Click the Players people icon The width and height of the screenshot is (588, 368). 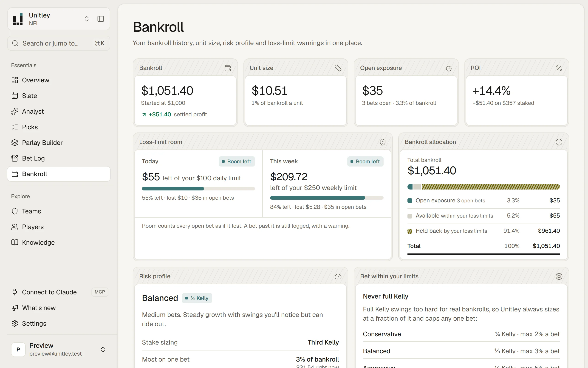pyautogui.click(x=14, y=227)
